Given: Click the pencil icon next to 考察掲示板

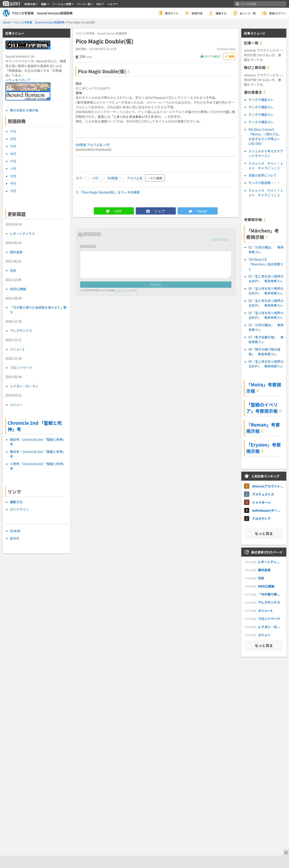Looking at the screenshot, I should coord(264,219).
